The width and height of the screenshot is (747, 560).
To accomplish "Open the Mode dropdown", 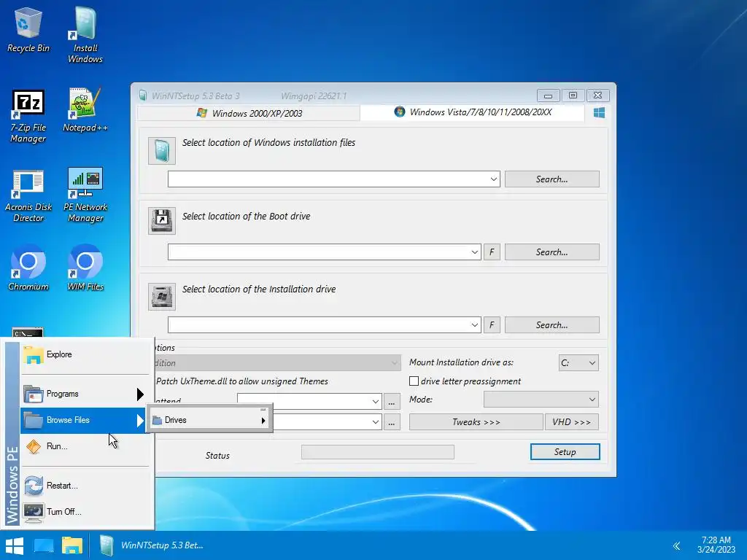I will tap(541, 400).
